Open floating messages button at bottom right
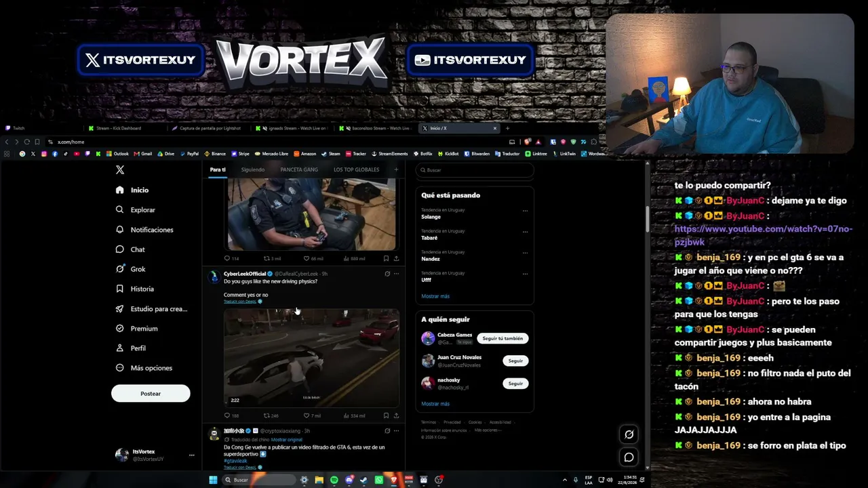 coord(629,457)
